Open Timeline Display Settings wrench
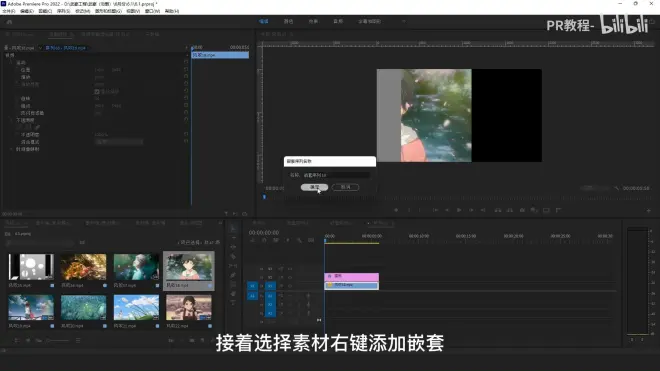Viewport: 660px width, 371px height. coord(299,240)
